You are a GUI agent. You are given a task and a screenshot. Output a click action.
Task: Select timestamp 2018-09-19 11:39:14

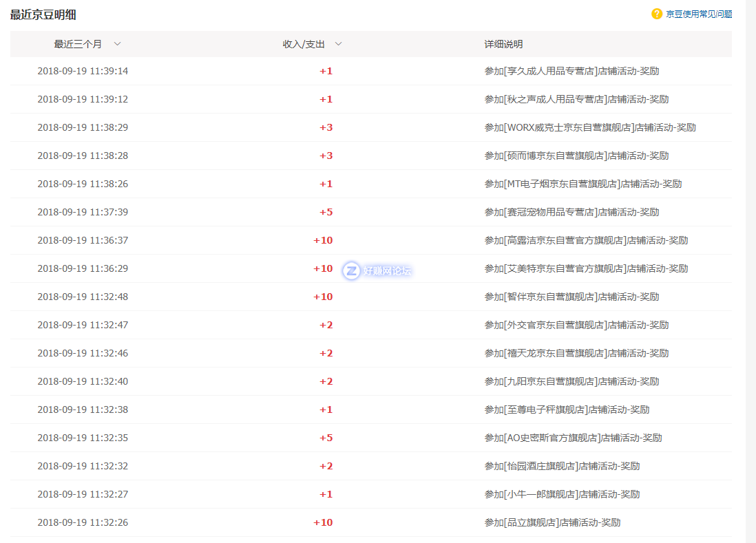[83, 71]
